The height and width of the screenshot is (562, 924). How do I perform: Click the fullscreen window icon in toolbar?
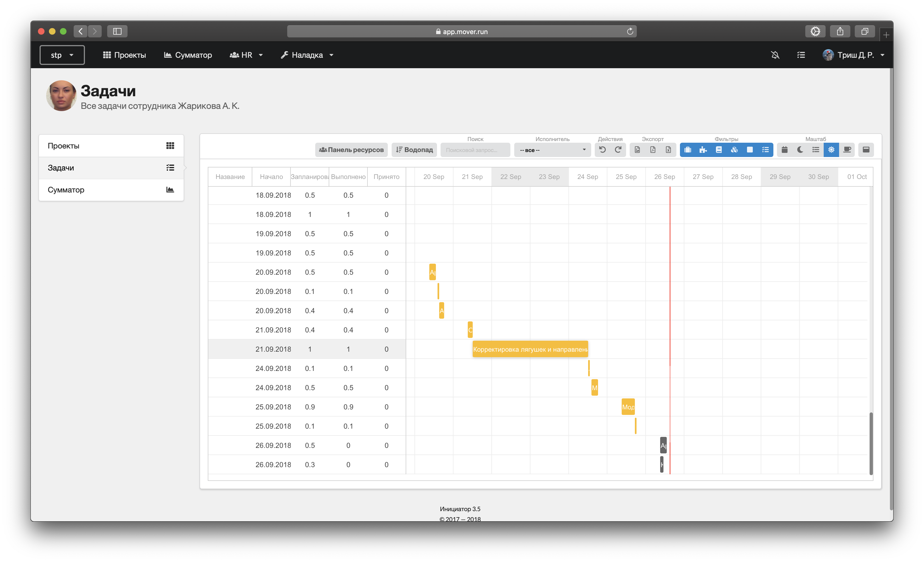click(x=866, y=150)
